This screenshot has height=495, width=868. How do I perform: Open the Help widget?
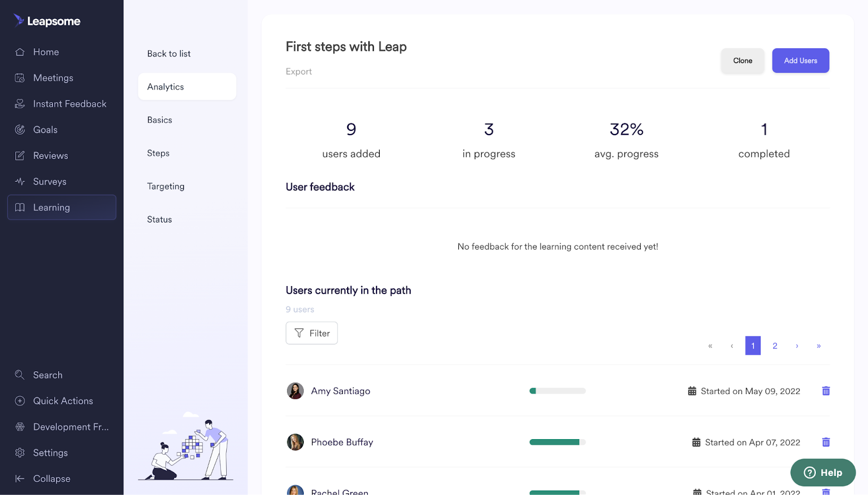822,472
